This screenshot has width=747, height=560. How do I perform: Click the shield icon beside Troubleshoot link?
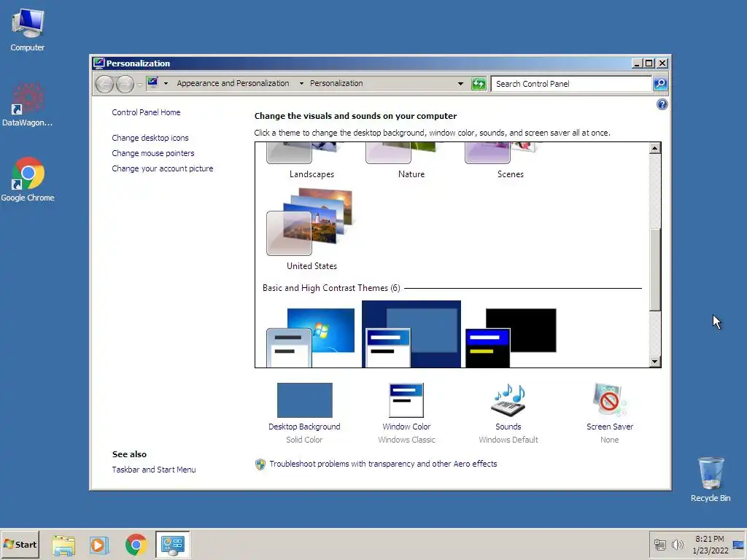pos(260,464)
